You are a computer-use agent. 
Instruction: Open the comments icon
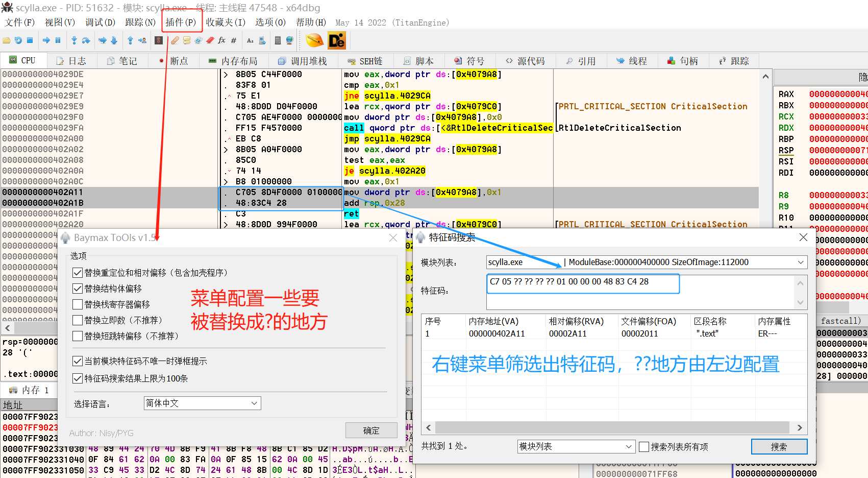[x=187, y=40]
